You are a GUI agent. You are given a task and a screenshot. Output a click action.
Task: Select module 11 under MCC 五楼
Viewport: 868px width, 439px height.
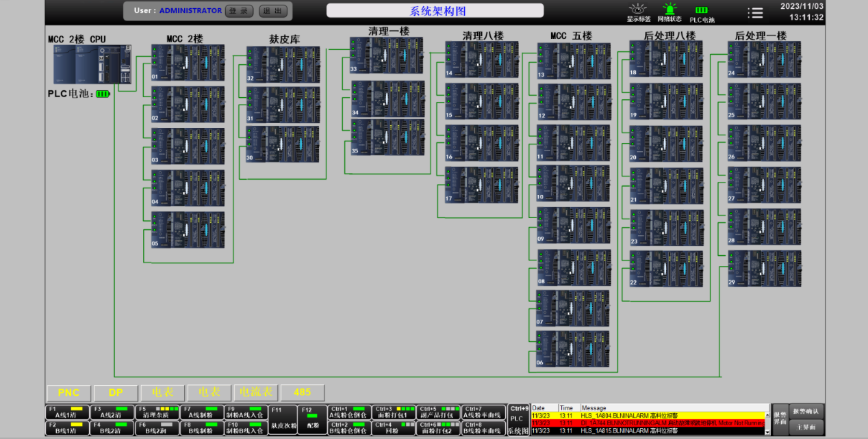[x=572, y=142]
